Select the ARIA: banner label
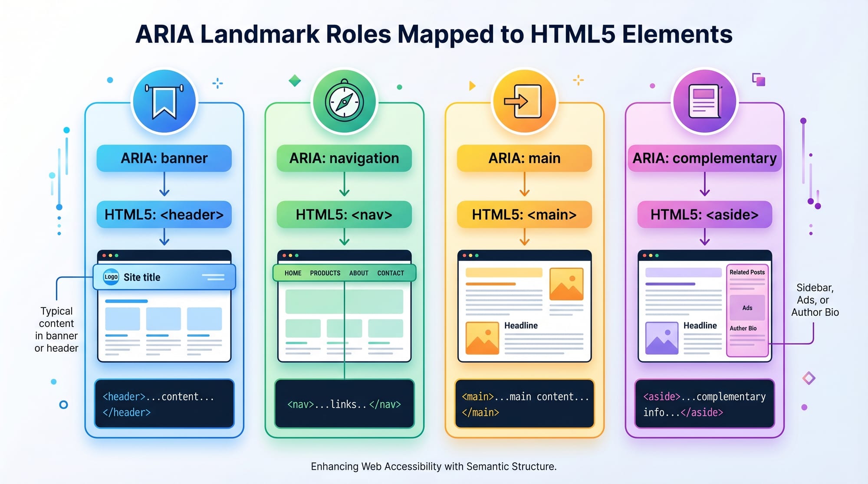The height and width of the screenshot is (484, 868). tap(164, 158)
